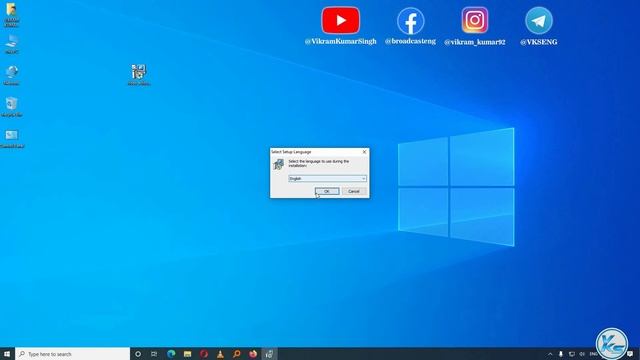Viewport: 640px width, 360px height.
Task: Click the running setup installer taskbar button
Action: 269,354
